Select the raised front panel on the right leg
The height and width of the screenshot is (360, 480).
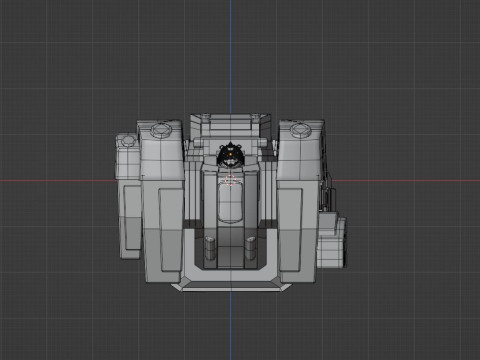[290, 230]
